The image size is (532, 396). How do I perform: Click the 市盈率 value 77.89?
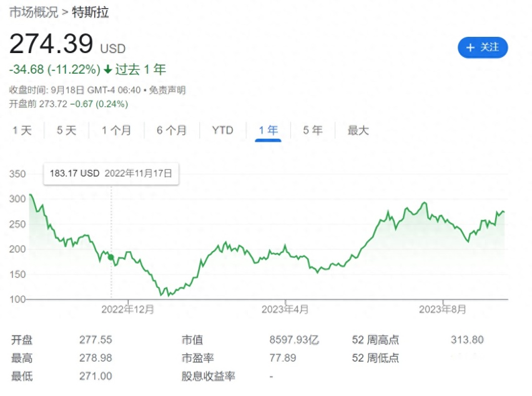pos(283,358)
